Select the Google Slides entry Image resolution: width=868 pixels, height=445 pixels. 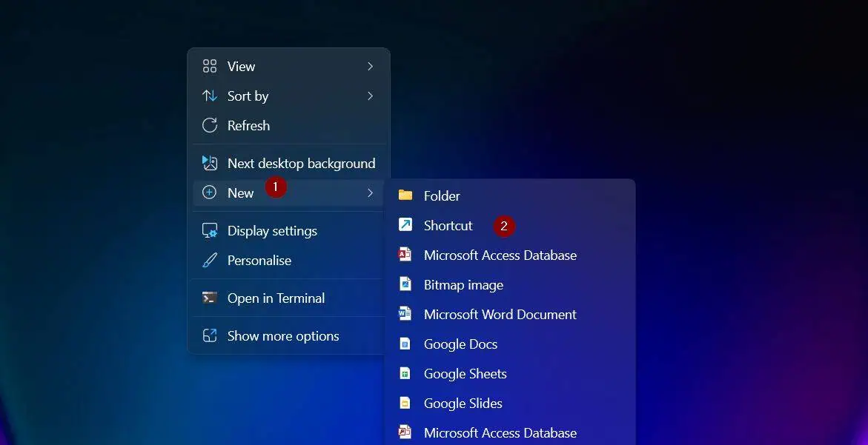(510, 403)
